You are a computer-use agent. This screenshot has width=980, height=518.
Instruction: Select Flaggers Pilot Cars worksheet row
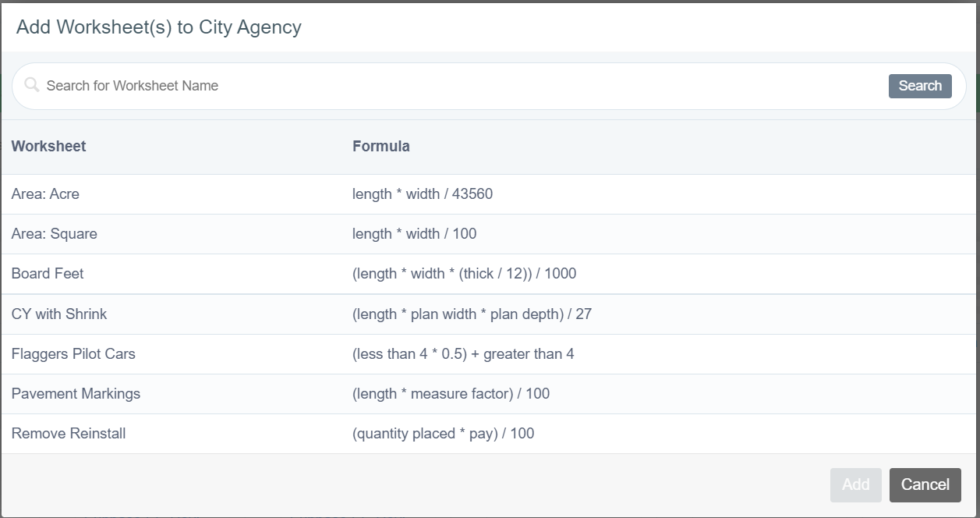tap(73, 354)
